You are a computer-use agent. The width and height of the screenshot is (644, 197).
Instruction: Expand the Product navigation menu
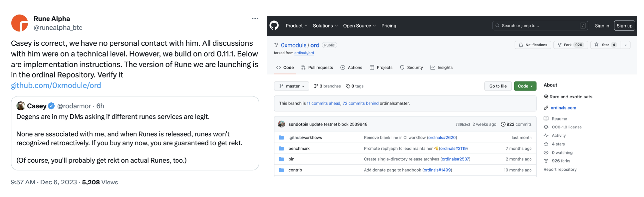(x=296, y=26)
